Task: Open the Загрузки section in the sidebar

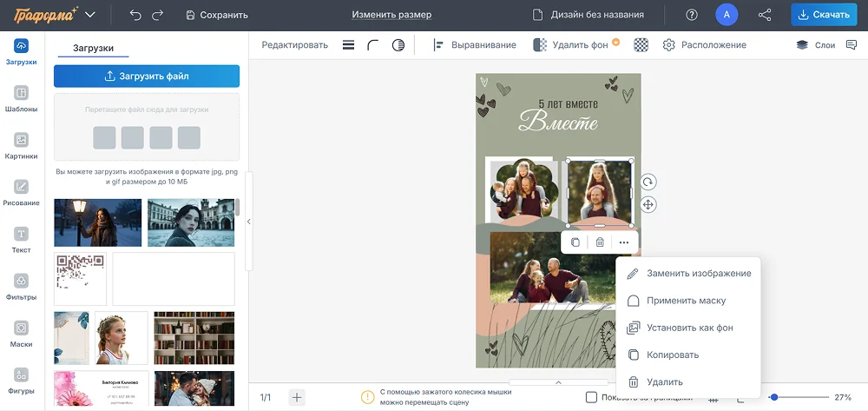Action: click(x=21, y=53)
